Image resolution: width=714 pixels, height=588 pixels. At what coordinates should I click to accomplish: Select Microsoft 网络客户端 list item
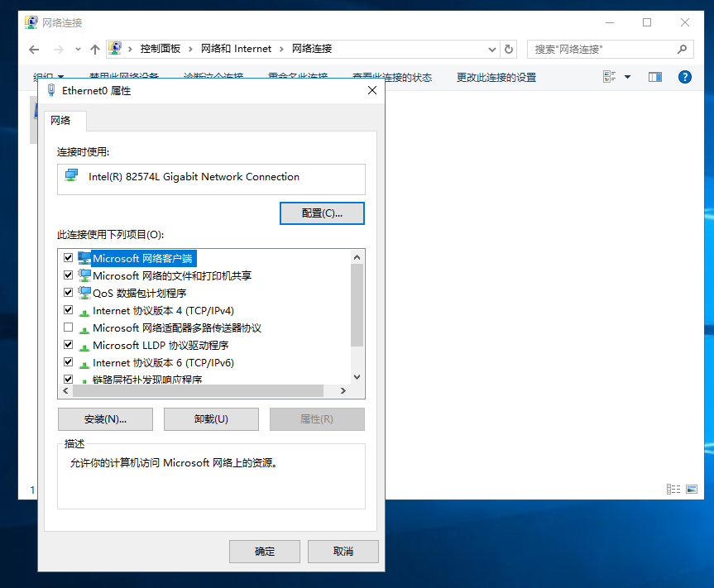click(142, 259)
